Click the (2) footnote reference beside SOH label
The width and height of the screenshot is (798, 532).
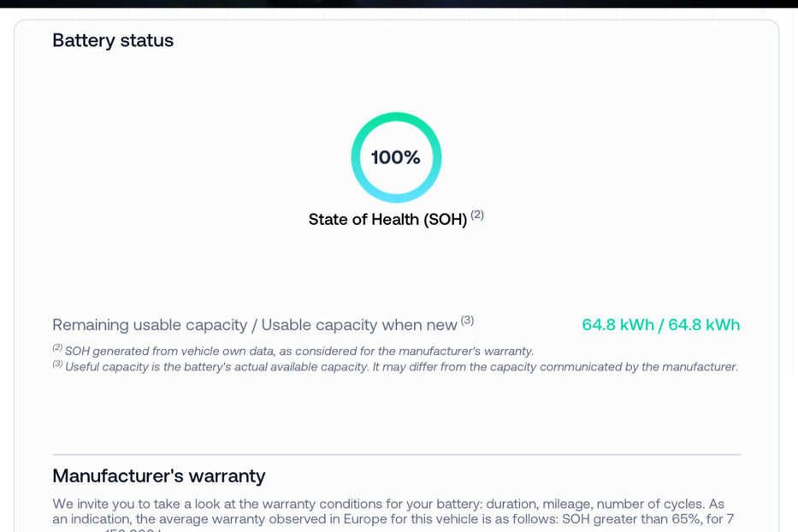pos(477,215)
